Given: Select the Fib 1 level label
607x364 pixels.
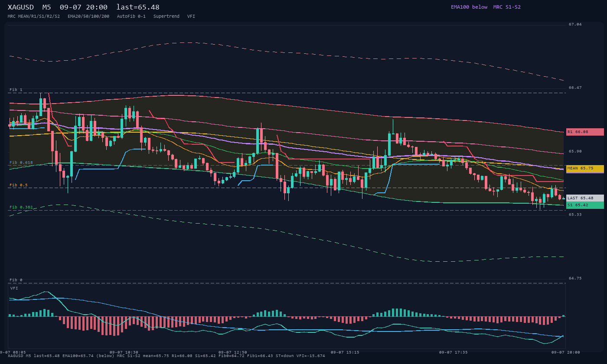Looking at the screenshot, I should (16, 90).
